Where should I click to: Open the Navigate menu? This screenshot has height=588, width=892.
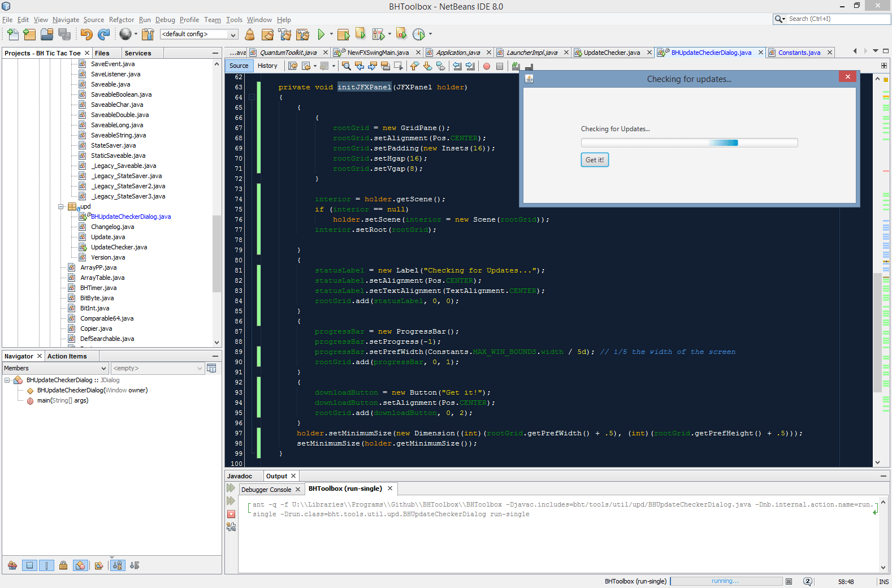(x=66, y=20)
